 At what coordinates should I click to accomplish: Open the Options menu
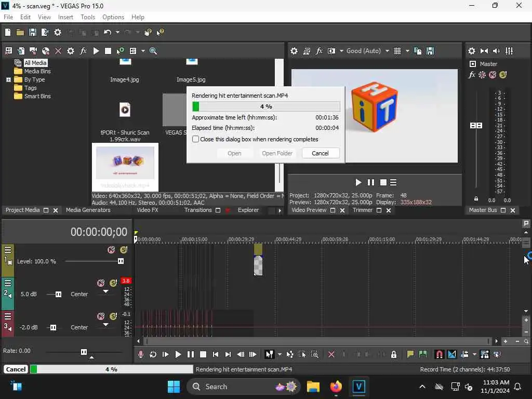pos(113,17)
